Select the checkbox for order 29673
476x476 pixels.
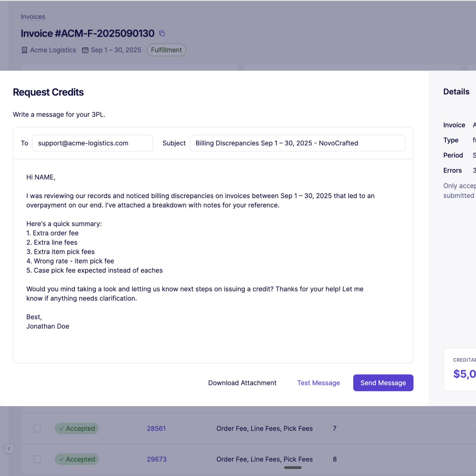(x=37, y=459)
